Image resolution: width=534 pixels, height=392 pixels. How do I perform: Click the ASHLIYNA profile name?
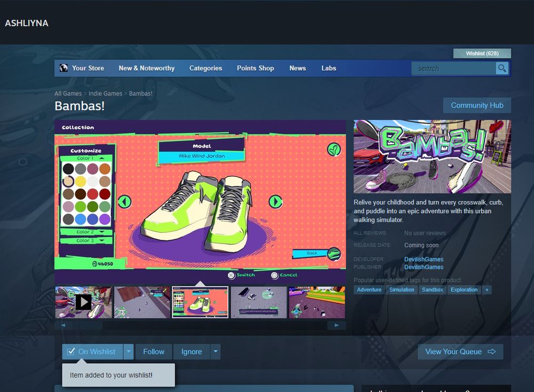(27, 23)
